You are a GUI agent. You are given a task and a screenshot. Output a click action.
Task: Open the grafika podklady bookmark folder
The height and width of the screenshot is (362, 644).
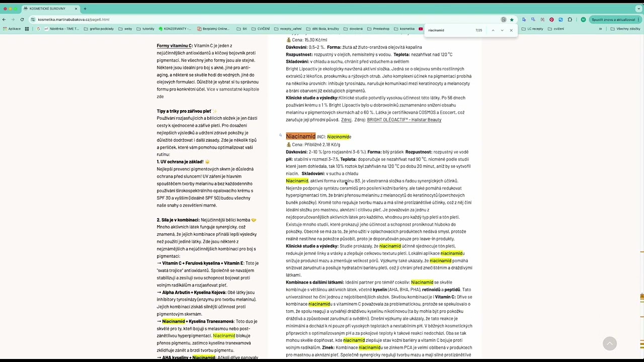pyautogui.click(x=99, y=29)
